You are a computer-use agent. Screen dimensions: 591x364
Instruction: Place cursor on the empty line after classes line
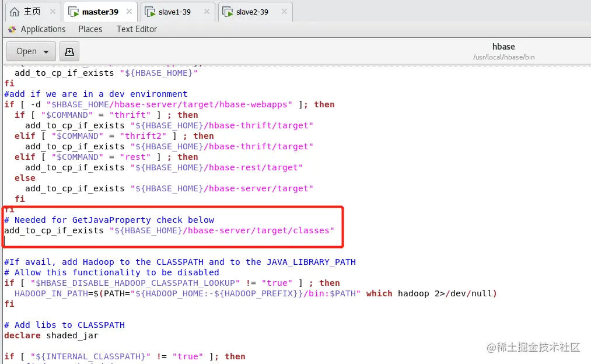[x=172, y=241]
